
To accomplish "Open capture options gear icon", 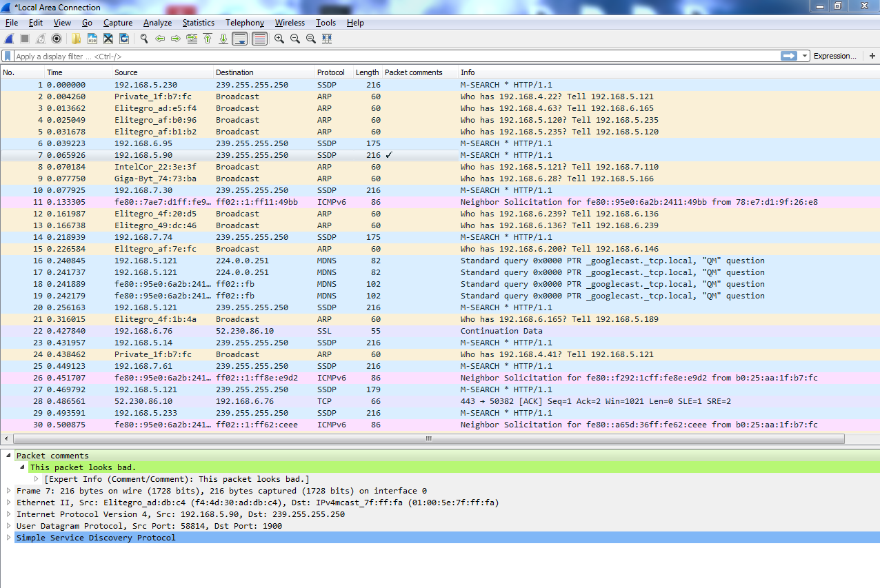I will 57,39.
